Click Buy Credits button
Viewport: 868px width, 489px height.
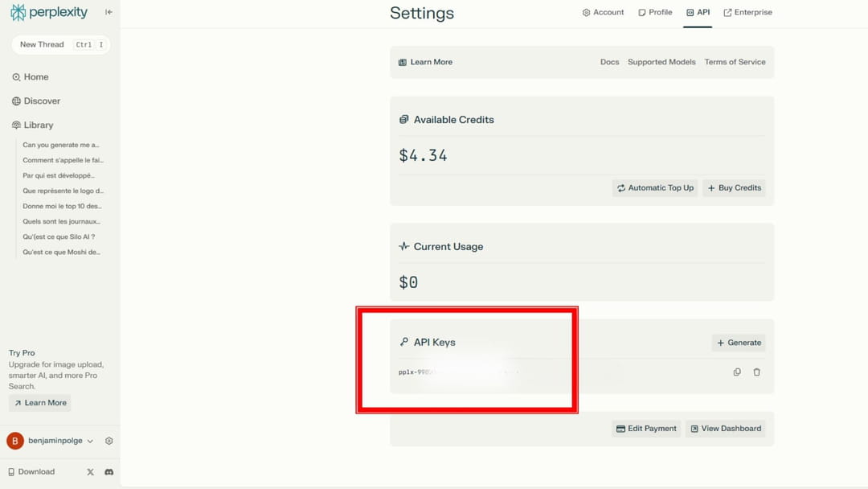point(734,187)
